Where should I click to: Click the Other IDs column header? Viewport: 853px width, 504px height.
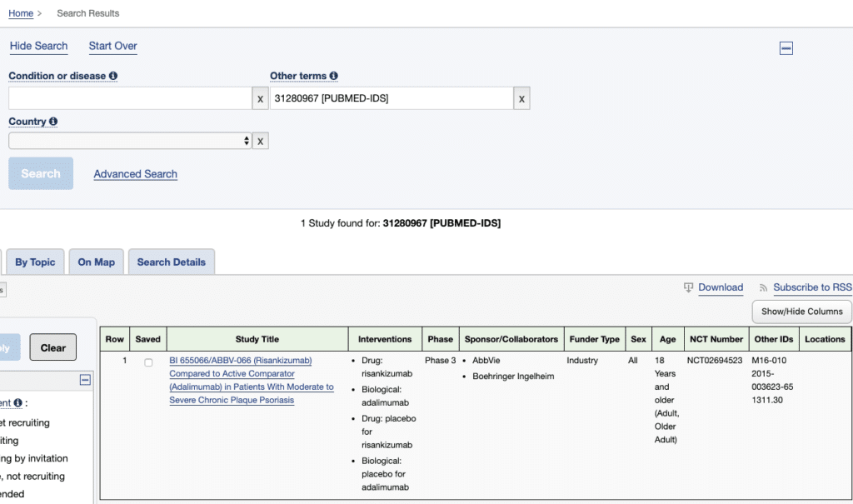pyautogui.click(x=774, y=339)
